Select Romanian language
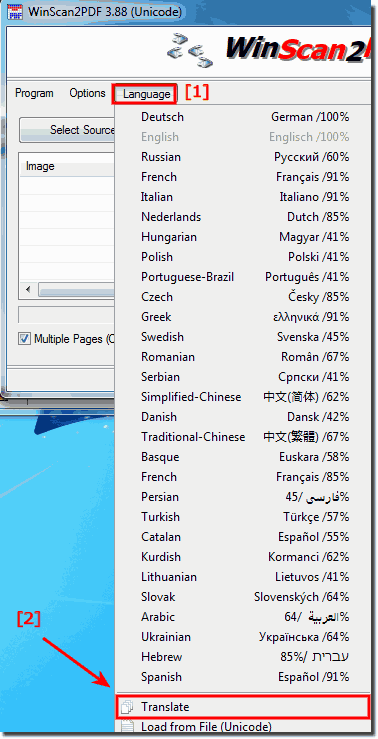The height and width of the screenshot is (739, 378). coord(242,357)
